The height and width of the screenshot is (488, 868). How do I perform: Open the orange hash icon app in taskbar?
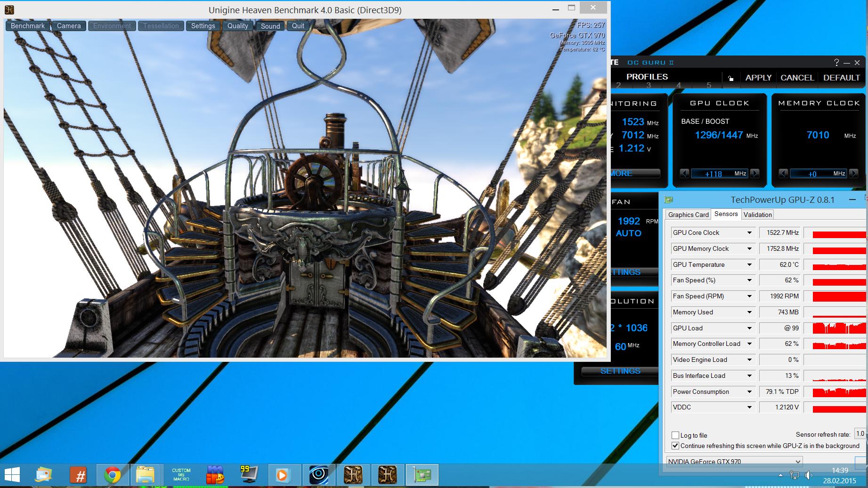coord(79,475)
